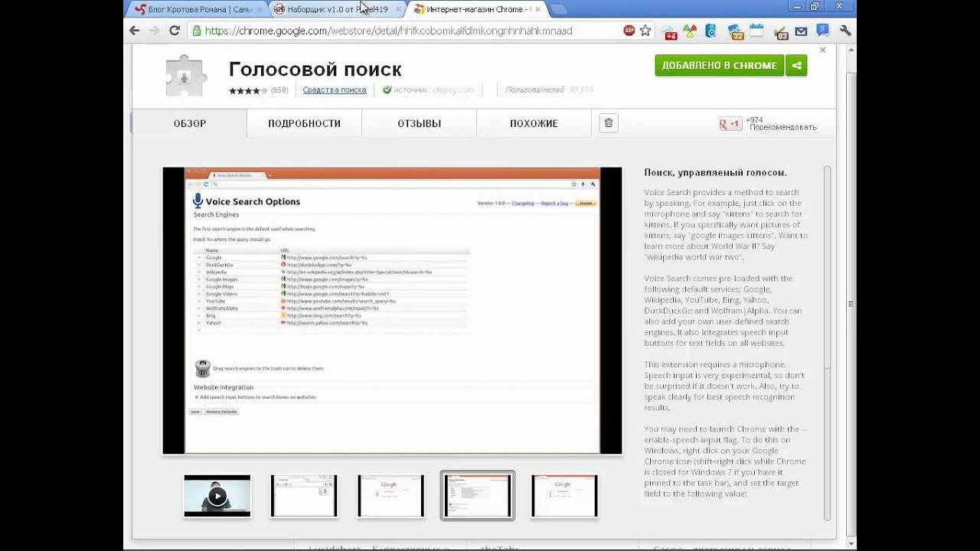Click the green share icon button

796,65
